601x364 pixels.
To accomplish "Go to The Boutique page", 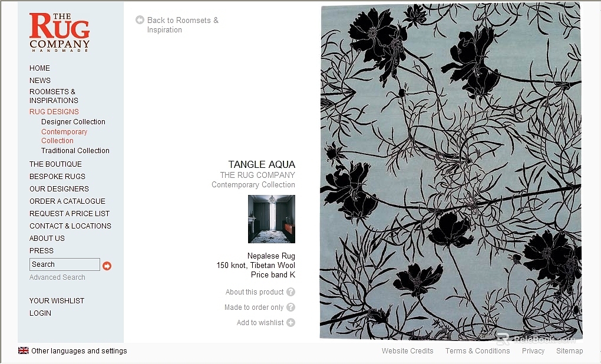I will [x=55, y=164].
